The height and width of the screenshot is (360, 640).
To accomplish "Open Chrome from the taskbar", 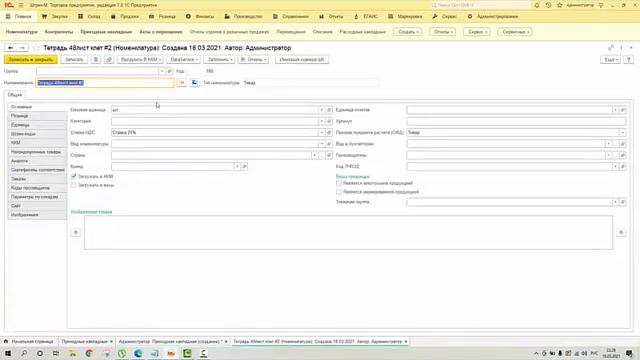I will [89, 353].
